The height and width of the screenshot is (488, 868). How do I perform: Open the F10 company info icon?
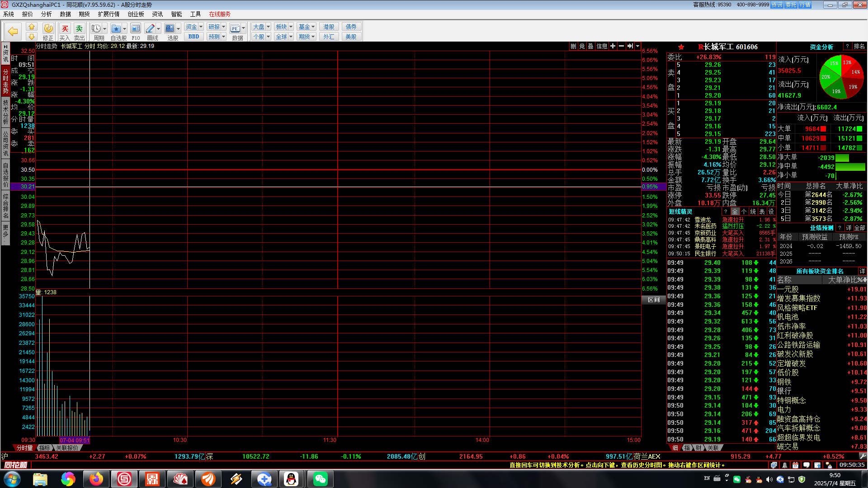tap(135, 29)
